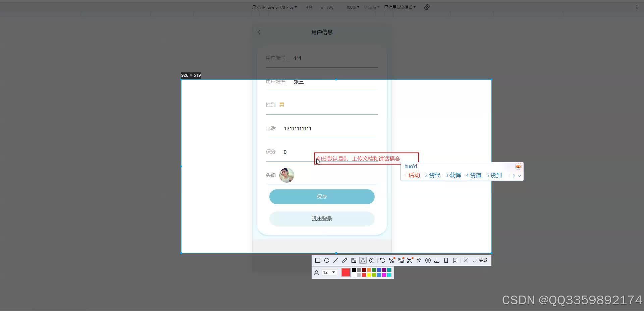Click the current red color swatch
The width and height of the screenshot is (644, 311).
click(346, 272)
